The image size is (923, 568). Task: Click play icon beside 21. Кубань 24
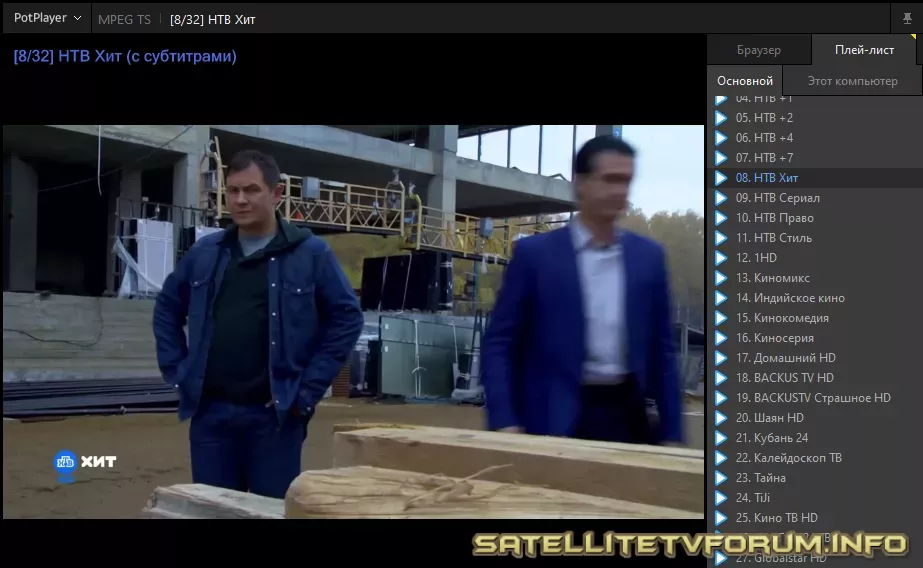tap(721, 438)
